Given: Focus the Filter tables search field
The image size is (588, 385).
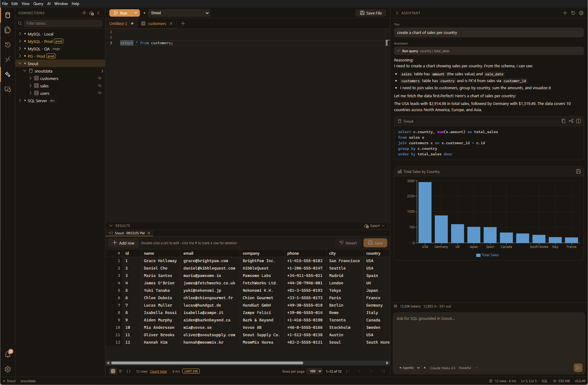Looking at the screenshot, I should pyautogui.click(x=63, y=23).
